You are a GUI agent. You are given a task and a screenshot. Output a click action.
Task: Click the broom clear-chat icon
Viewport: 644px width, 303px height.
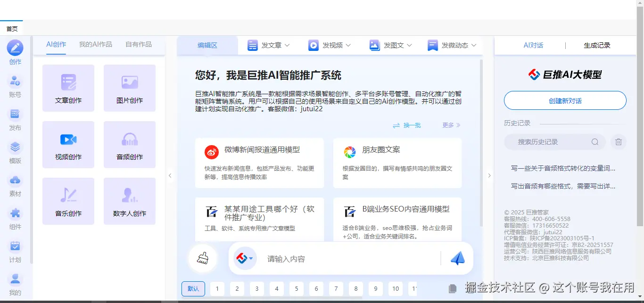click(x=203, y=258)
